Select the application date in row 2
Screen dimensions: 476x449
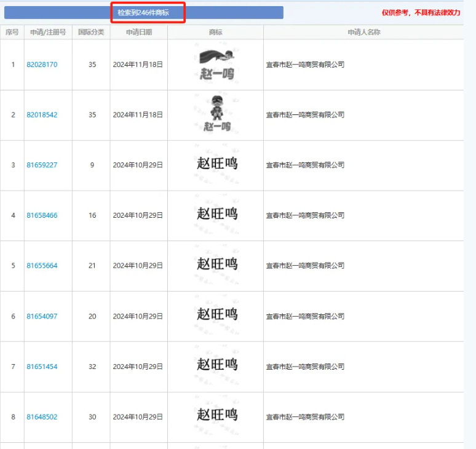coord(138,115)
